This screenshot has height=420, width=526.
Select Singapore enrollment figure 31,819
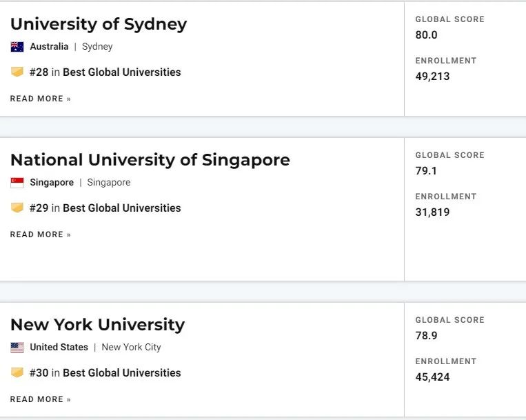coord(432,212)
